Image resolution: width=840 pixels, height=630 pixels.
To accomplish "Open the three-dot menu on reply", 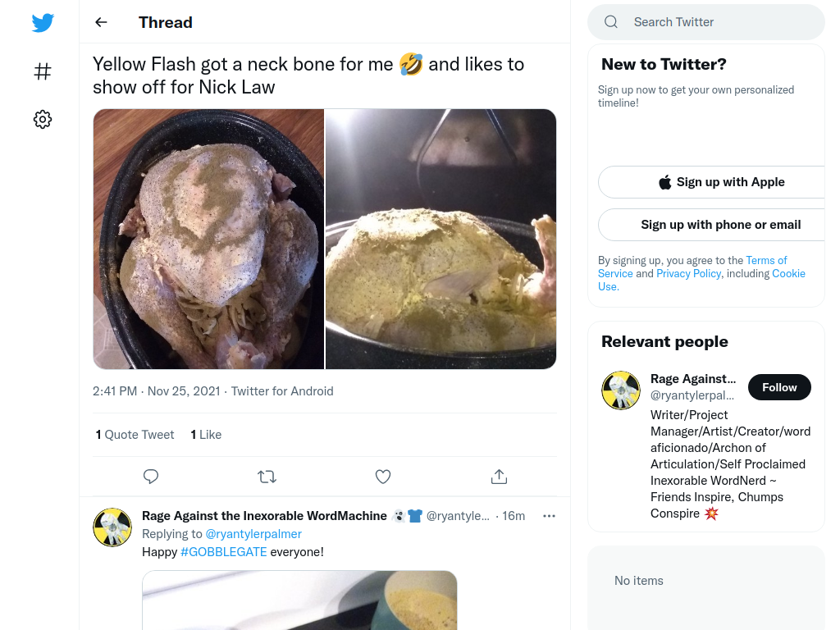I will [549, 516].
